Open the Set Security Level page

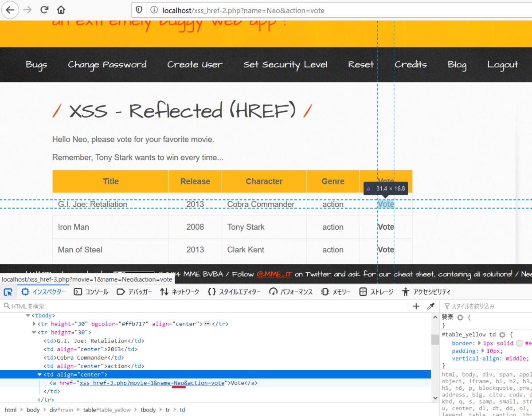(x=286, y=65)
